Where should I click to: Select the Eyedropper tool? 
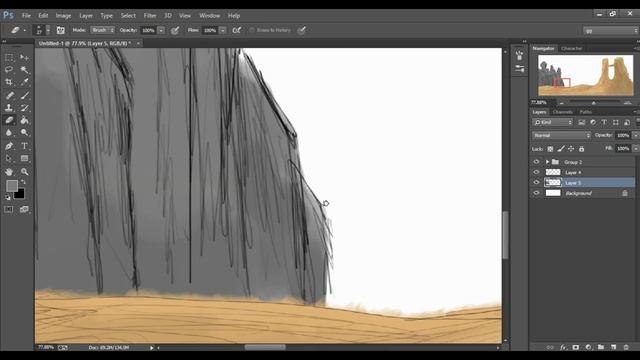tap(24, 82)
